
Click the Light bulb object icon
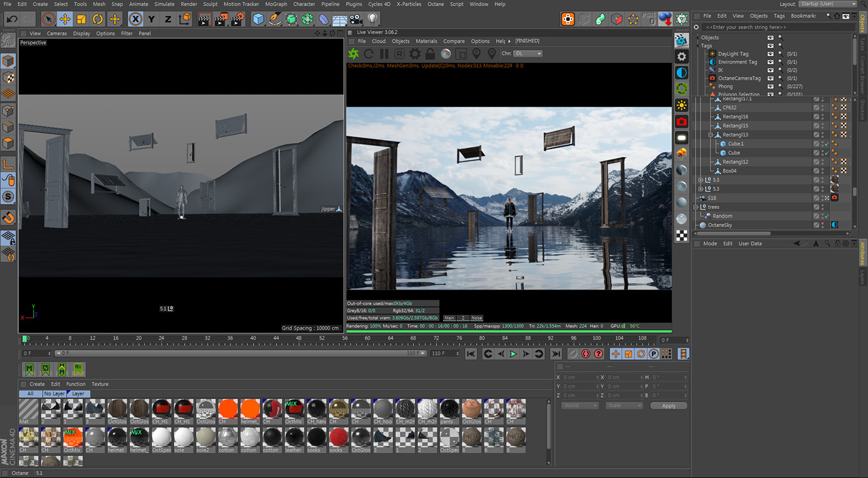pyautogui.click(x=373, y=19)
